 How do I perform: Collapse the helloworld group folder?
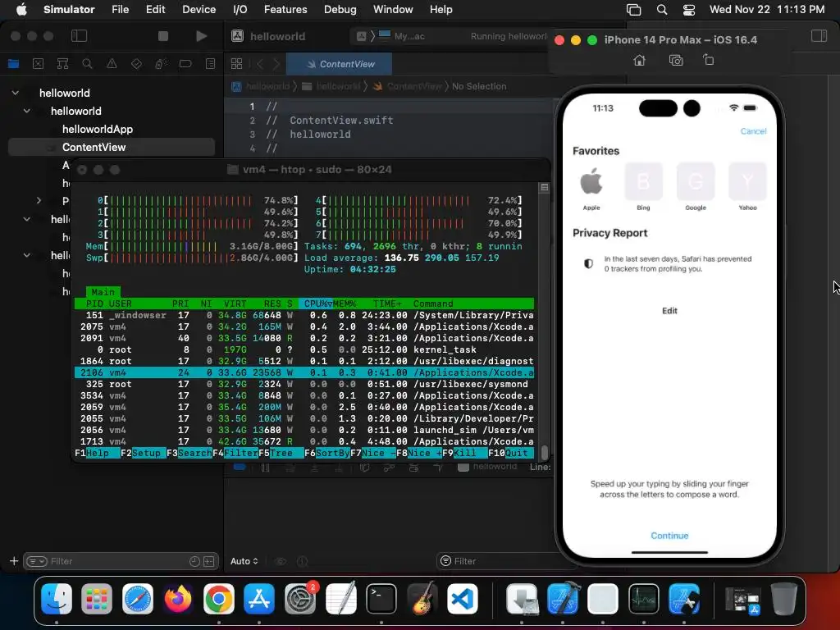[x=27, y=111]
